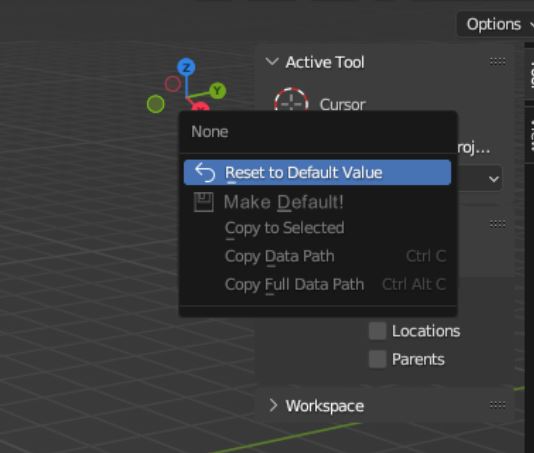The image size is (534, 453).
Task: Click the Cursor tool label
Action: point(342,105)
